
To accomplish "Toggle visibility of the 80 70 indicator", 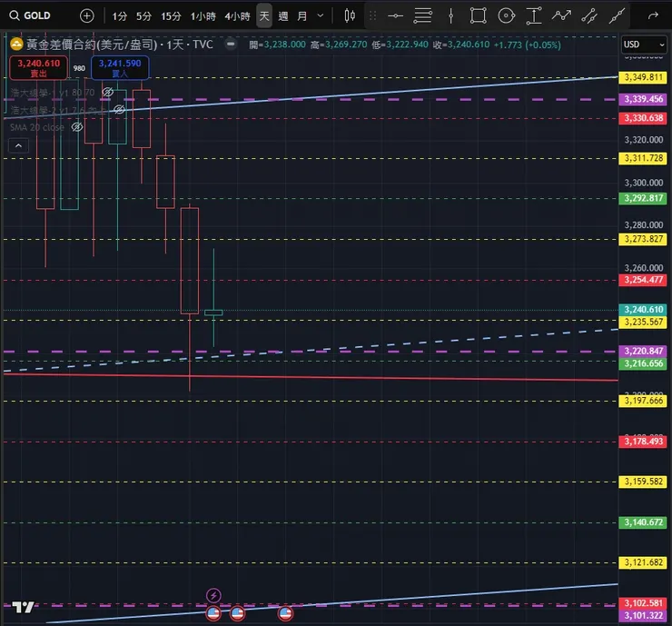I will point(107,92).
